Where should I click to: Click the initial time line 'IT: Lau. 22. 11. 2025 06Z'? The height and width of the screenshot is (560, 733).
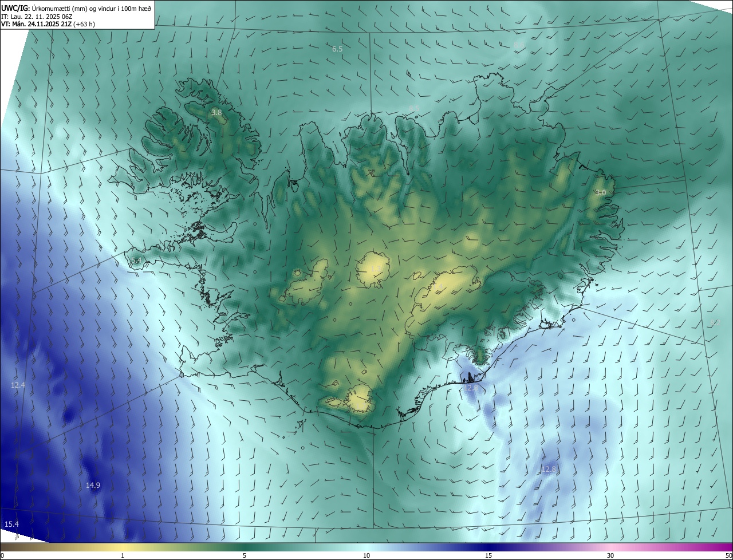click(37, 17)
